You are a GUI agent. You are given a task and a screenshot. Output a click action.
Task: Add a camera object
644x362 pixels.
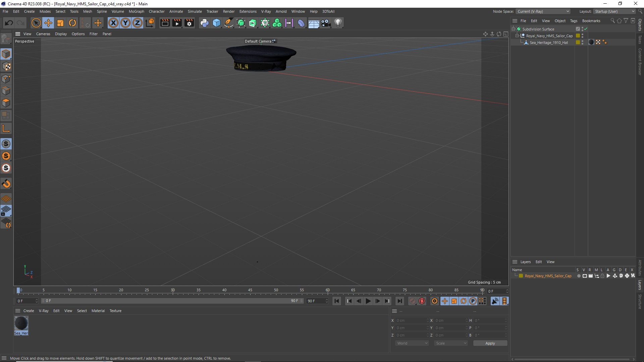click(x=326, y=23)
